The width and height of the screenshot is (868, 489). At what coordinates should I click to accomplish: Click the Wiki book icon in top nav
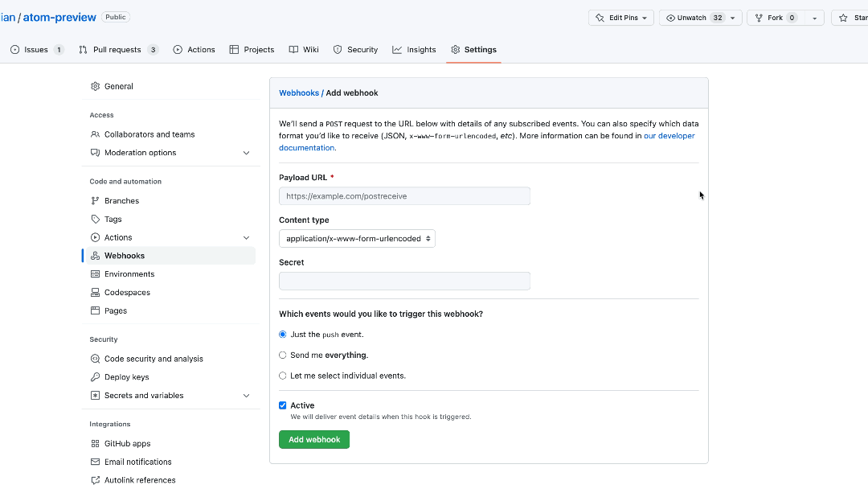click(x=293, y=50)
